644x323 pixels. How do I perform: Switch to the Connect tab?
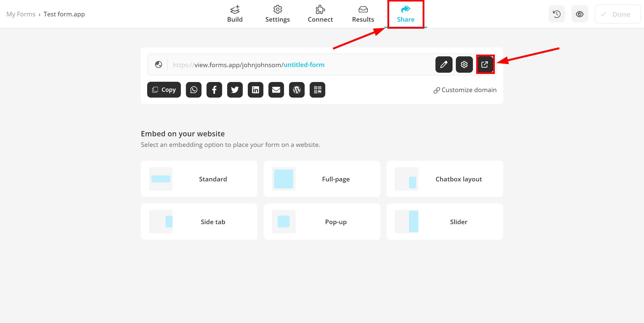320,14
